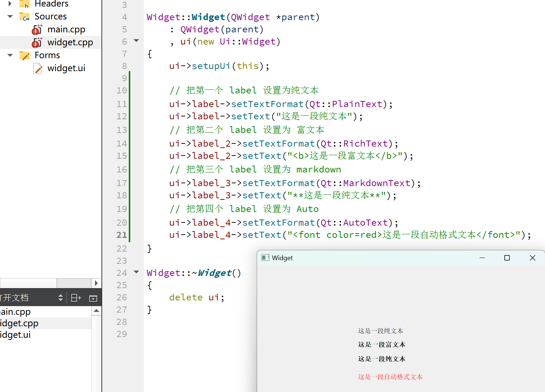Click the Forms folder icon
Image resolution: width=545 pixels, height=392 pixels.
[x=24, y=55]
